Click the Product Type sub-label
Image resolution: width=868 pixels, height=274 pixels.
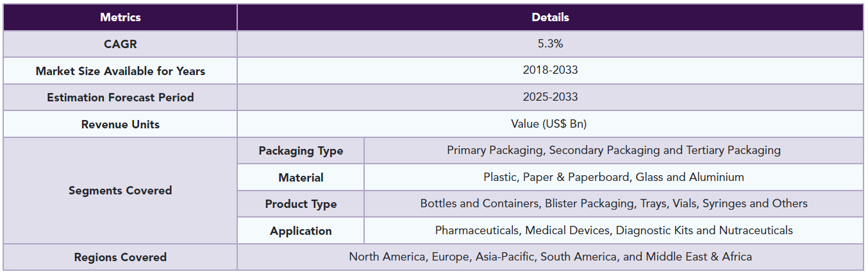pos(301,204)
